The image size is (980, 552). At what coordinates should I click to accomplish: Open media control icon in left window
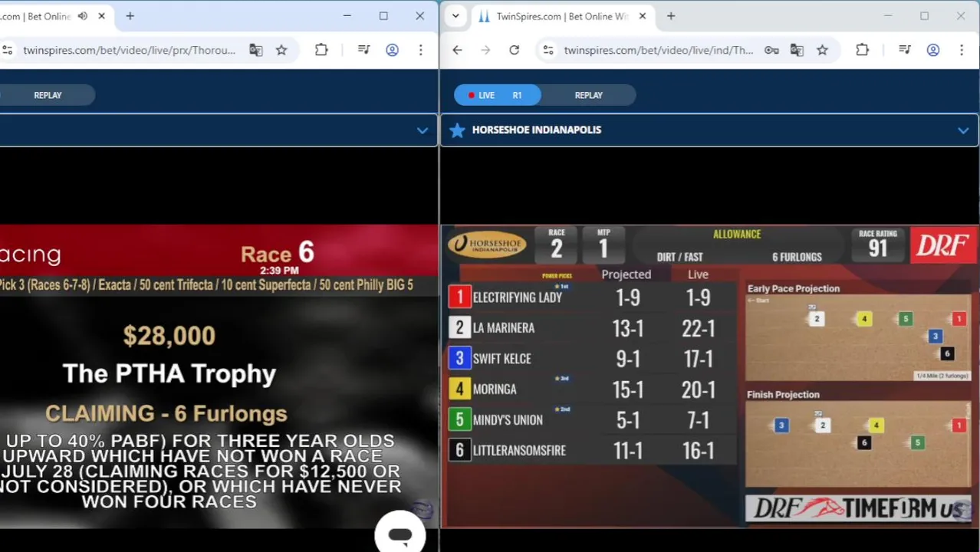pos(364,51)
